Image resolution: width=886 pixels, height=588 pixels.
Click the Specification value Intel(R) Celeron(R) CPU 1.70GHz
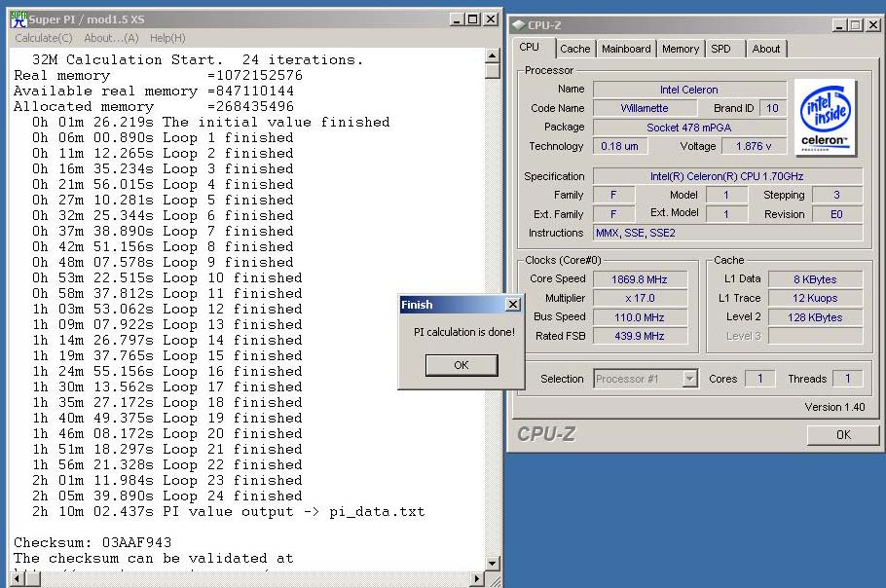point(727,176)
